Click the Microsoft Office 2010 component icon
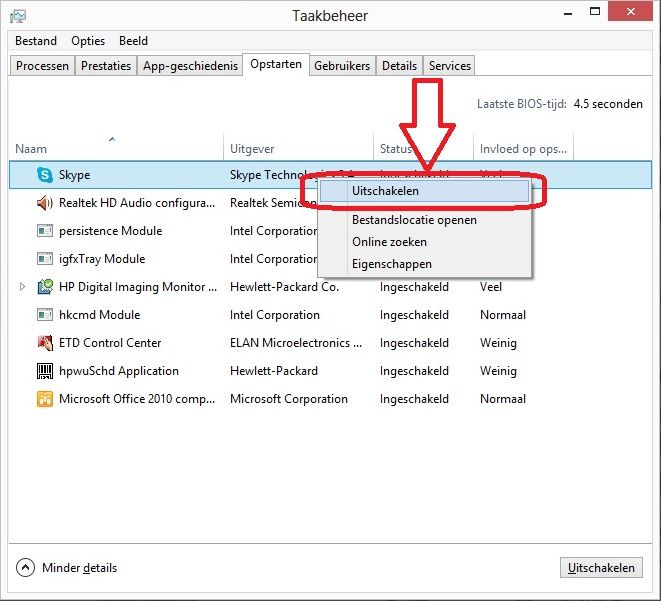The image size is (661, 601). 45,399
